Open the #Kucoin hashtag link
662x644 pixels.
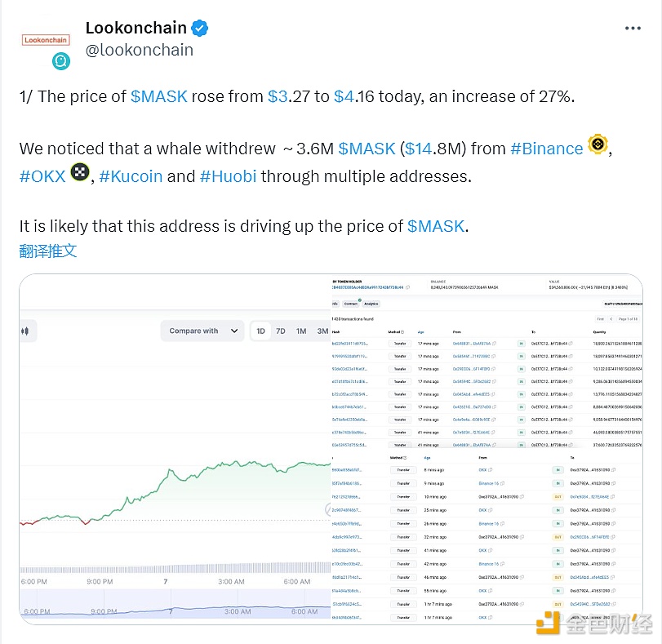[x=131, y=176]
